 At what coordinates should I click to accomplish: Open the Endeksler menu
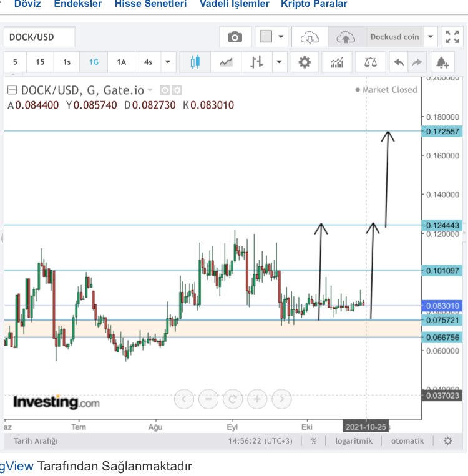[x=78, y=4]
